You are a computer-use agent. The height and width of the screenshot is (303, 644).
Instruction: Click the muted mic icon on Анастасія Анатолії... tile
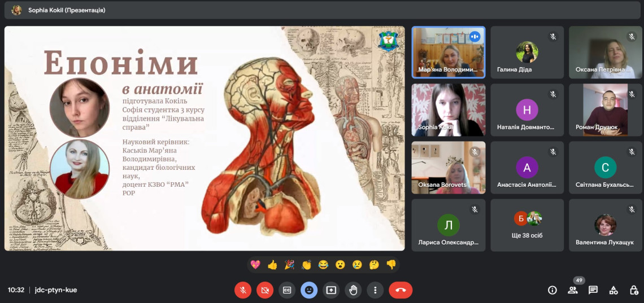(x=553, y=152)
